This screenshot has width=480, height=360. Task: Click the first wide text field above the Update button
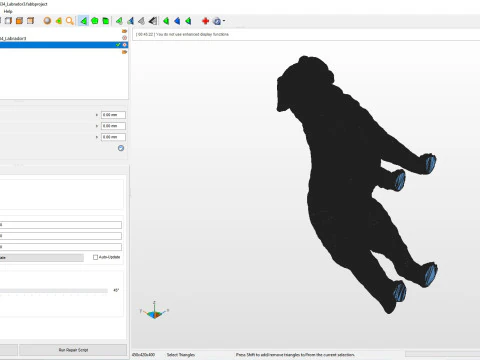click(61, 225)
